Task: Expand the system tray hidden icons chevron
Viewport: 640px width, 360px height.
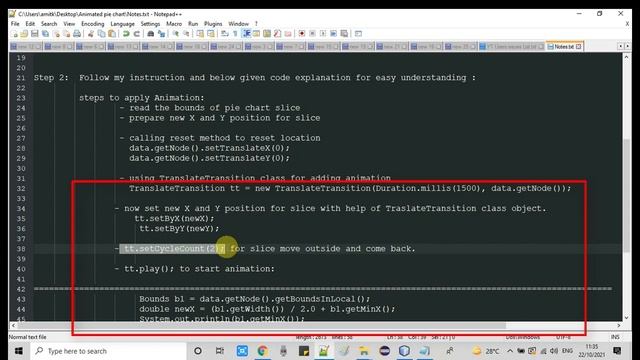Action: [x=510, y=351]
